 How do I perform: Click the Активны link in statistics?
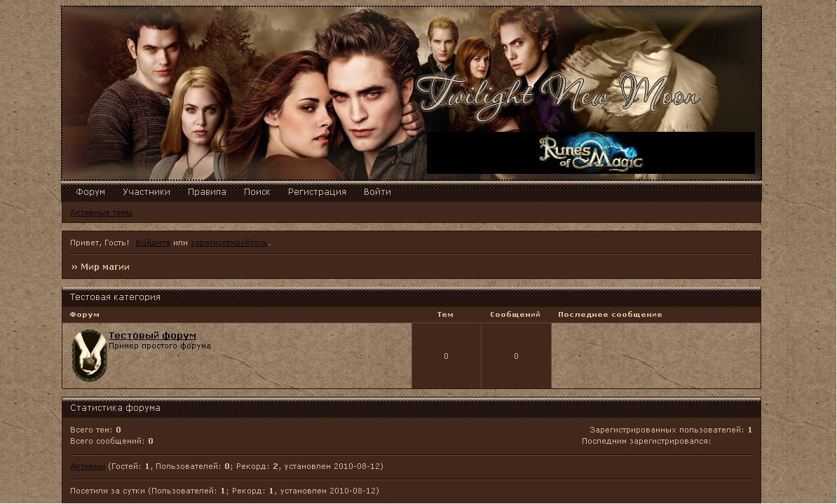coord(88,466)
